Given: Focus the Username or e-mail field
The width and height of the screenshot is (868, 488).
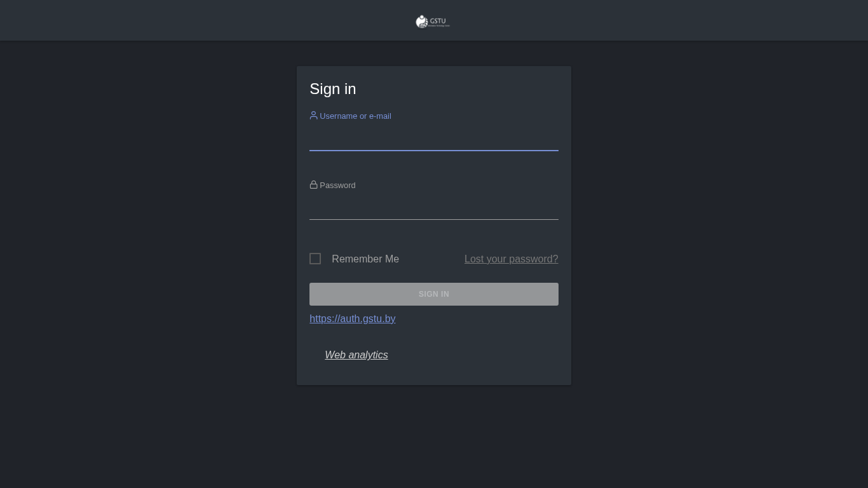Looking at the screenshot, I should (434, 139).
